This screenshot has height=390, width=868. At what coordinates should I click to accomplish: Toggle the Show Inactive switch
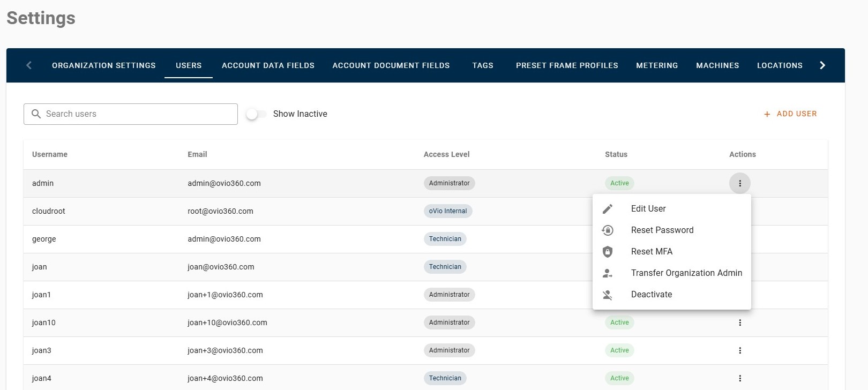(x=256, y=114)
